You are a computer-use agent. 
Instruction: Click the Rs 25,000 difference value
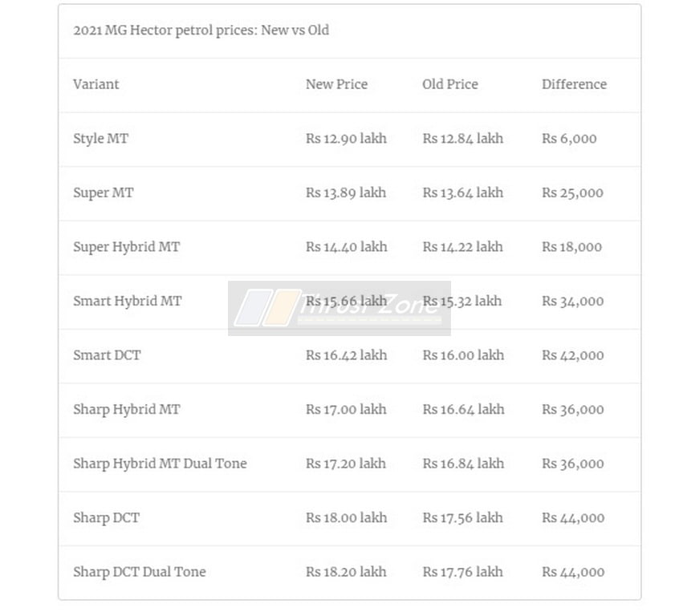click(x=572, y=192)
